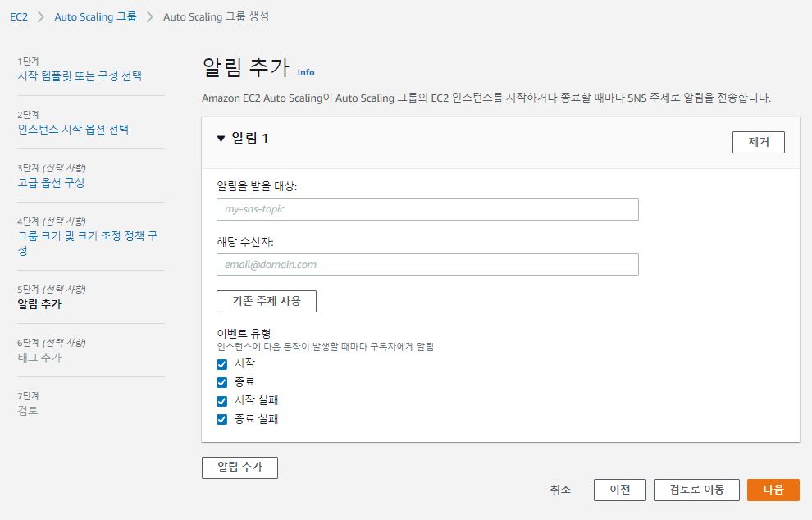This screenshot has height=520, width=812.
Task: Click the 취소 link
Action: 560,490
